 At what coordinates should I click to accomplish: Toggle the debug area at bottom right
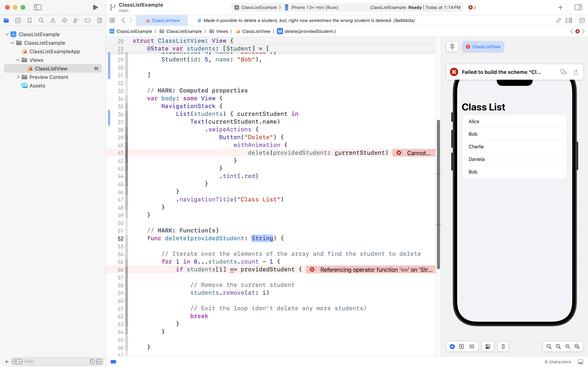tap(580, 362)
